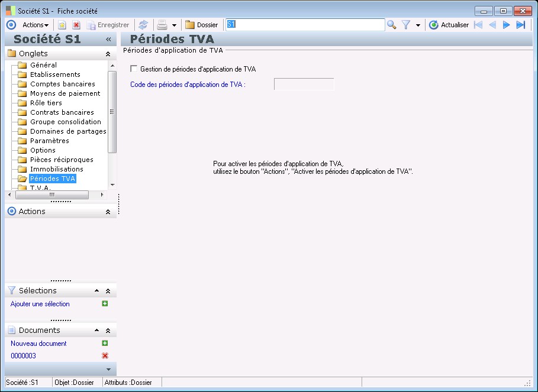Click green plus beside Ajouter une sélection

coord(105,303)
